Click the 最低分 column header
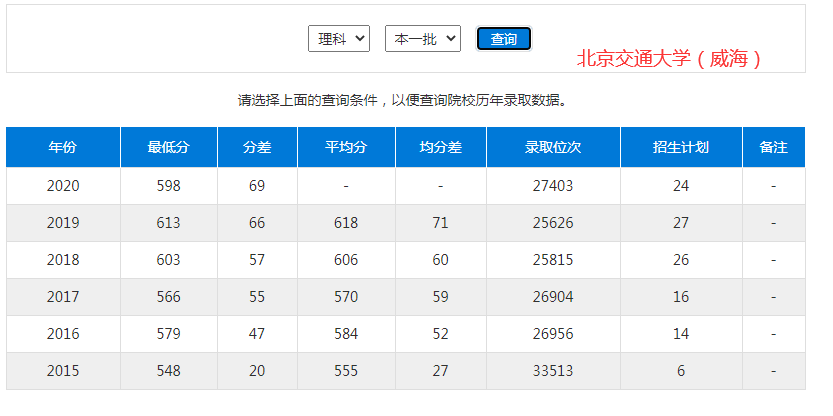 (x=168, y=147)
